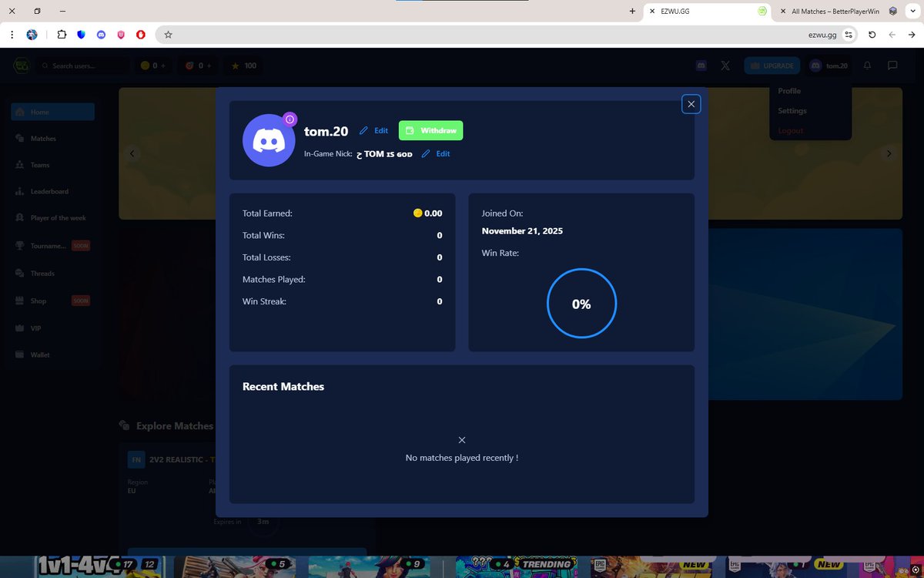Click the EZWU site logo
This screenshot has height=578, width=924.
21,66
